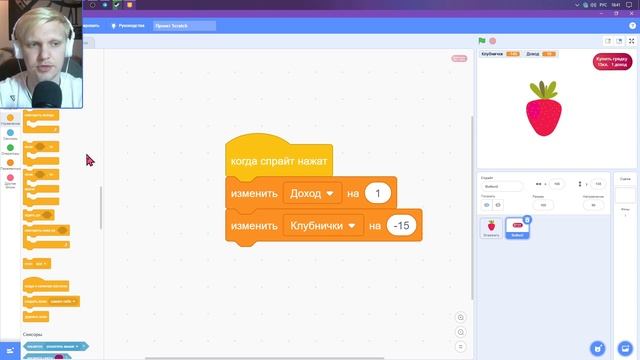Click the 'РУС' language indicator in the tray
This screenshot has width=640, height=360.
[603, 5]
